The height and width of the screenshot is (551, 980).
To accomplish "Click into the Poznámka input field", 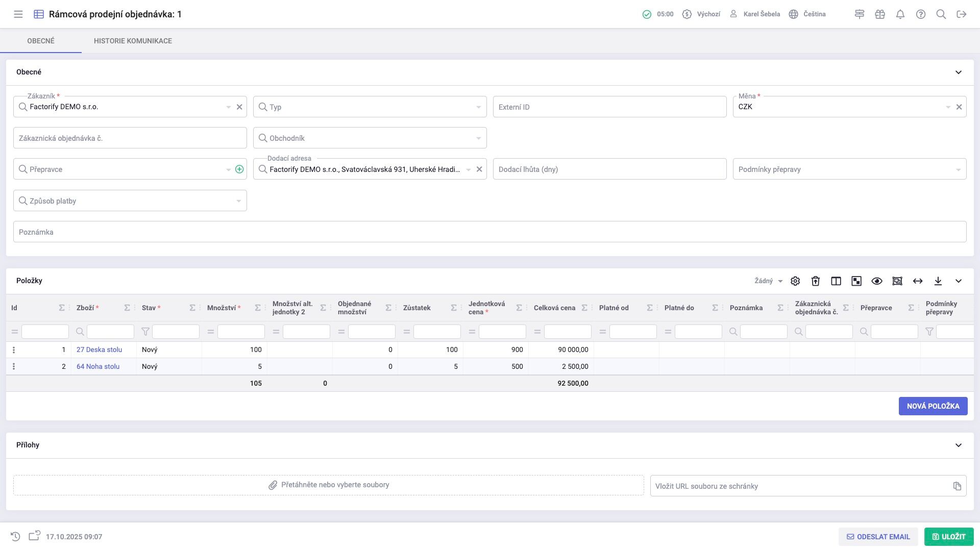I will tap(489, 232).
